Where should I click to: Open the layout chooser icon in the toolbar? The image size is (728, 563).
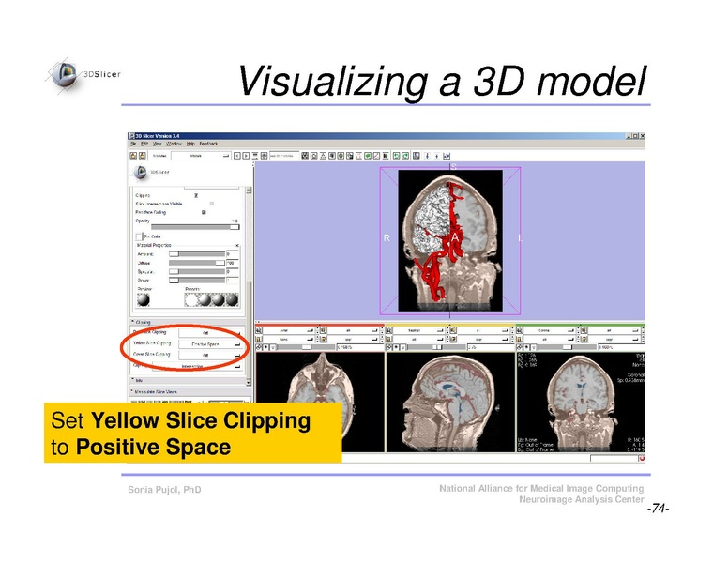pos(416,156)
